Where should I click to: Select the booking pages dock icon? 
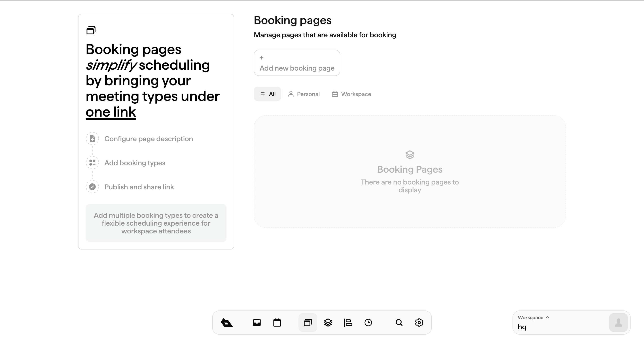click(308, 323)
